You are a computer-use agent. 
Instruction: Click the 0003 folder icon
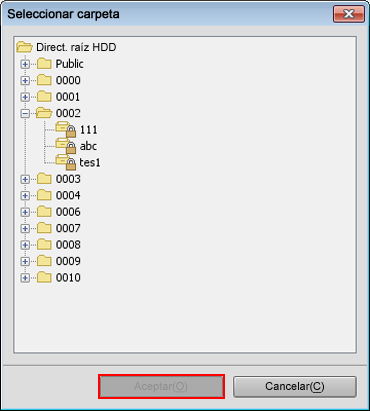click(44, 179)
